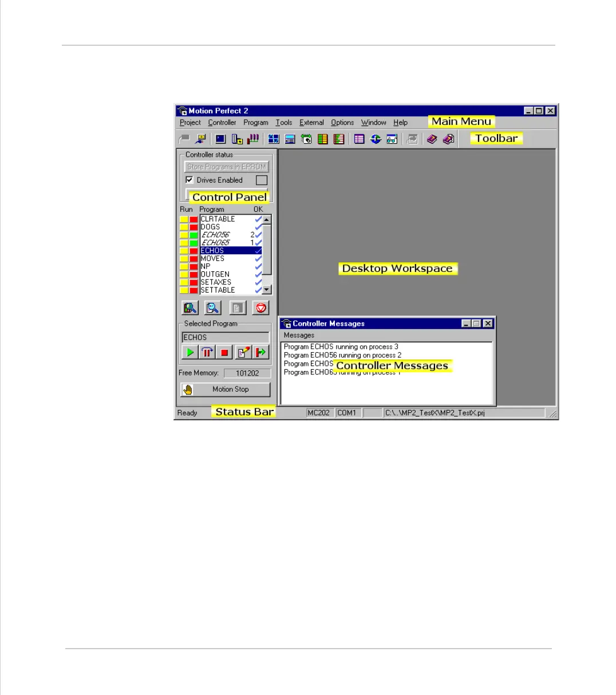616x695 pixels.
Task: Select MOVES in the program list
Action: [x=231, y=259]
